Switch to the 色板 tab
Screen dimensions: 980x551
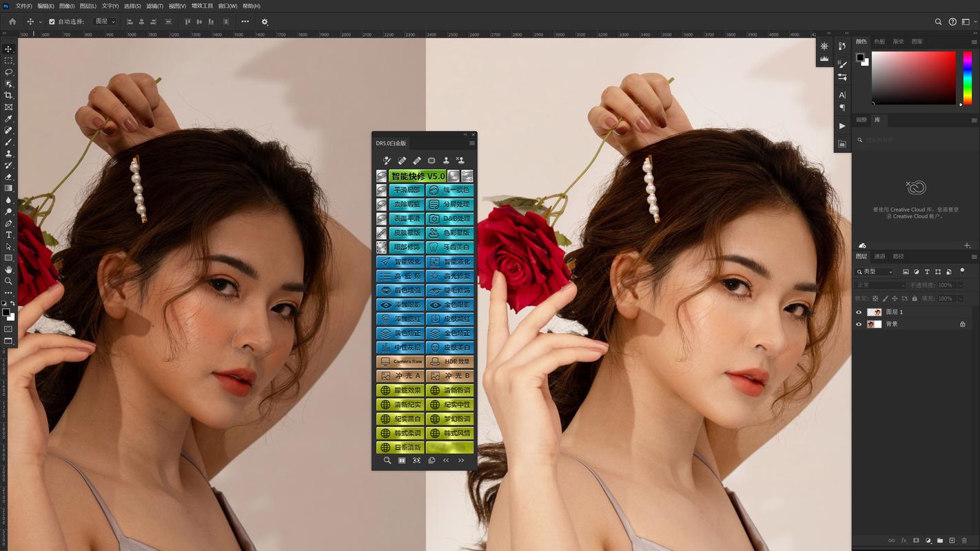(879, 41)
